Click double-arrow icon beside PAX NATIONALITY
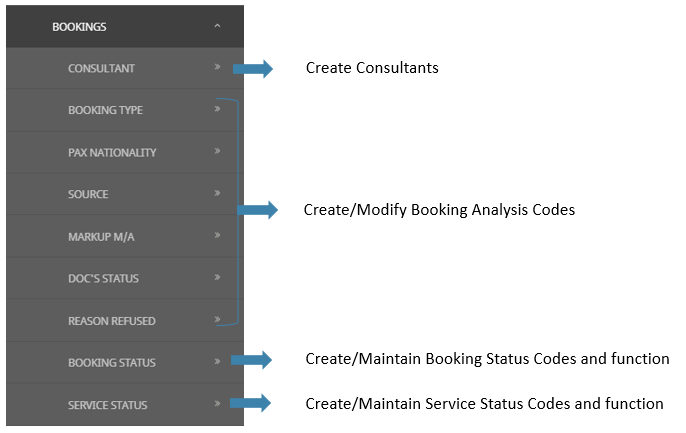This screenshot has height=433, width=686. (217, 151)
